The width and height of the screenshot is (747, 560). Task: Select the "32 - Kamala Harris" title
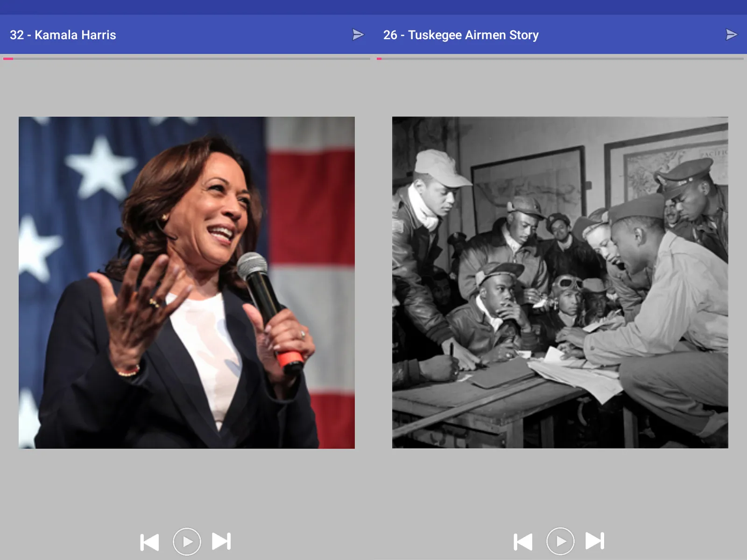tap(63, 35)
